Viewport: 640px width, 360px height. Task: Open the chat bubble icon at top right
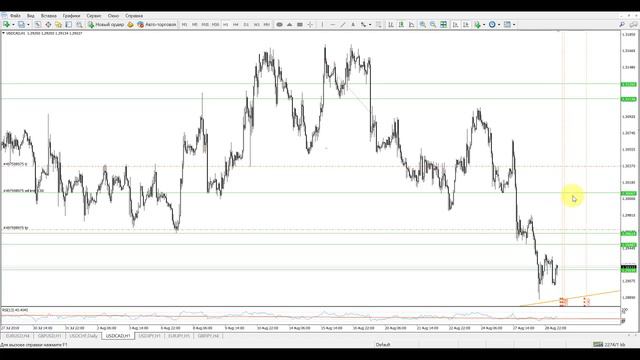pos(633,24)
